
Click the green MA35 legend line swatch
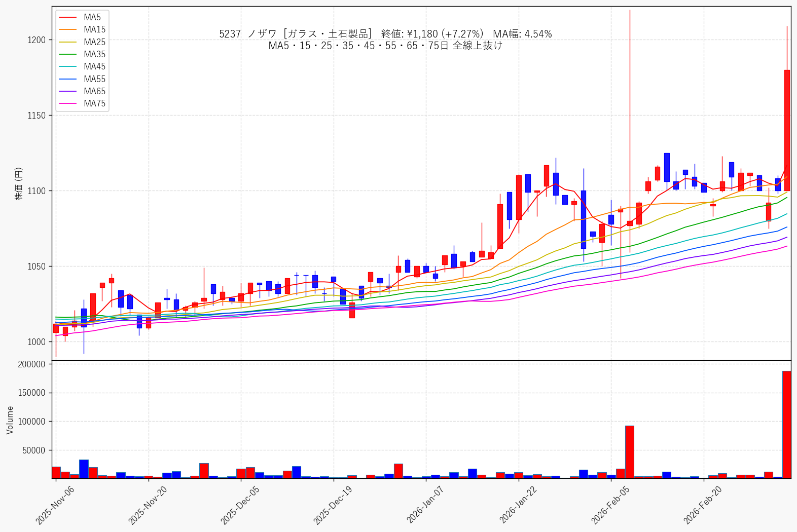click(68, 54)
